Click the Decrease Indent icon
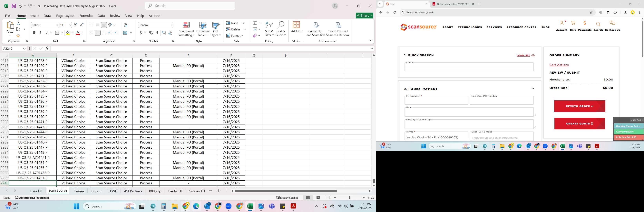The width and height of the screenshot is (644, 212). point(110,33)
